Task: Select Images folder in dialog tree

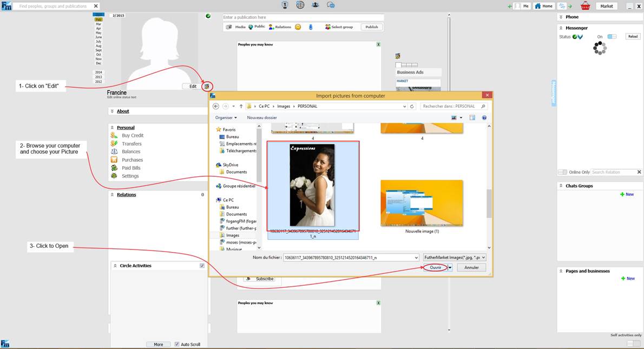Action: 233,235
